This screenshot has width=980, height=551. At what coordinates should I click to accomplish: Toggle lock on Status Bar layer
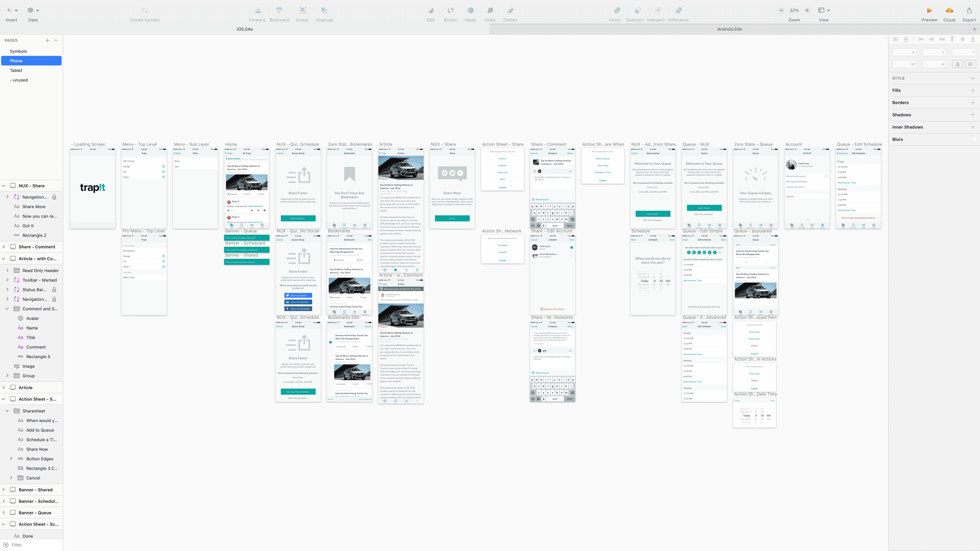click(54, 290)
